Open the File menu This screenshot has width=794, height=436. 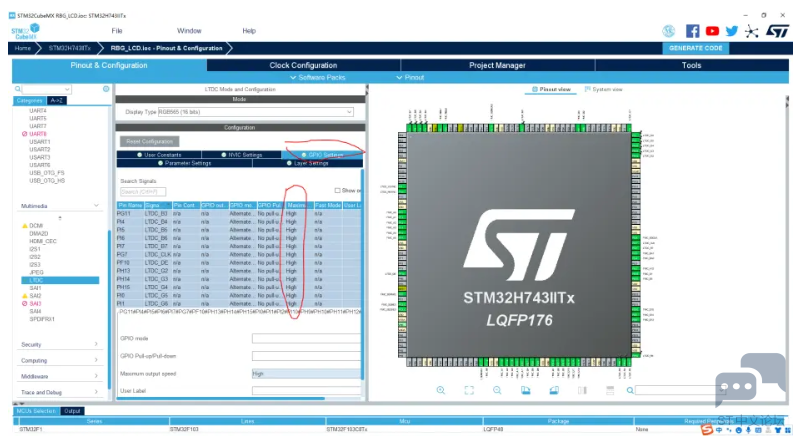117,31
